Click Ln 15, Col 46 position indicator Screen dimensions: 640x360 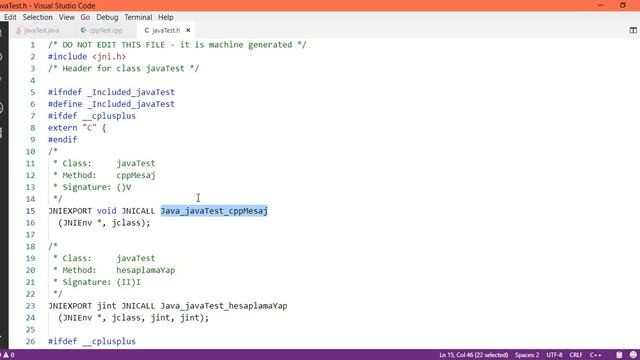[x=473, y=355]
